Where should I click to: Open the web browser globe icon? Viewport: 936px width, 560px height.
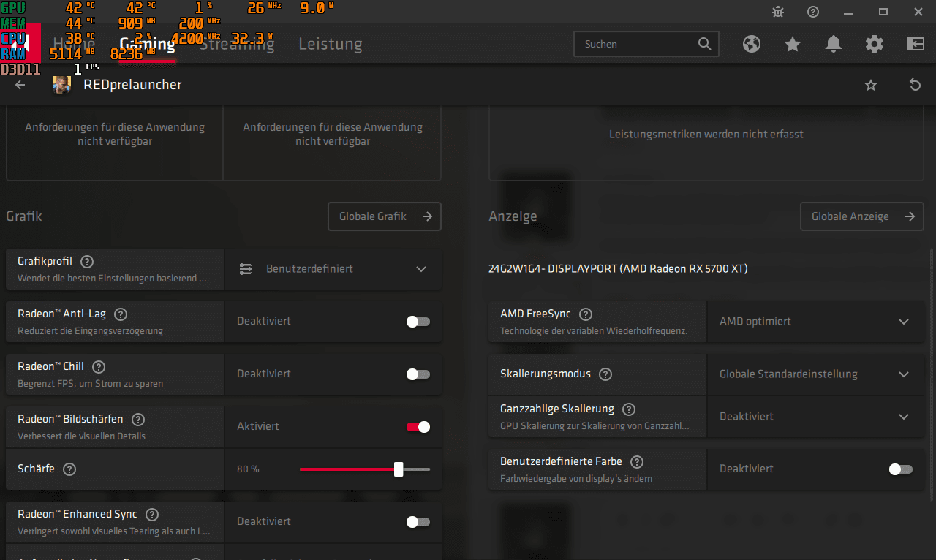coord(752,44)
